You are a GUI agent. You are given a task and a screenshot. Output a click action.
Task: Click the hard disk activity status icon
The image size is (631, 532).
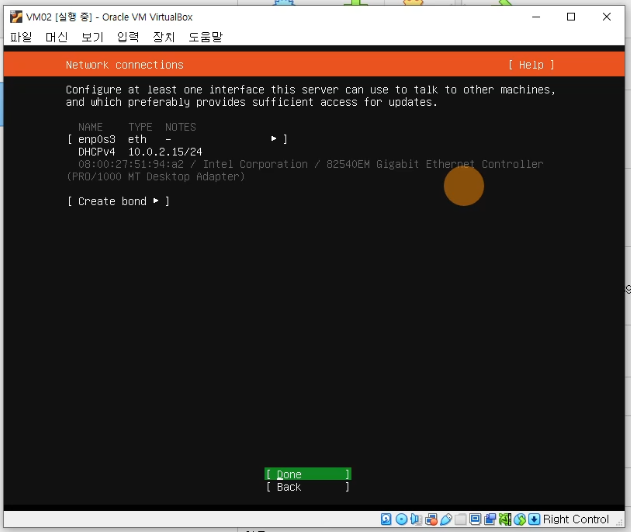coord(386,519)
